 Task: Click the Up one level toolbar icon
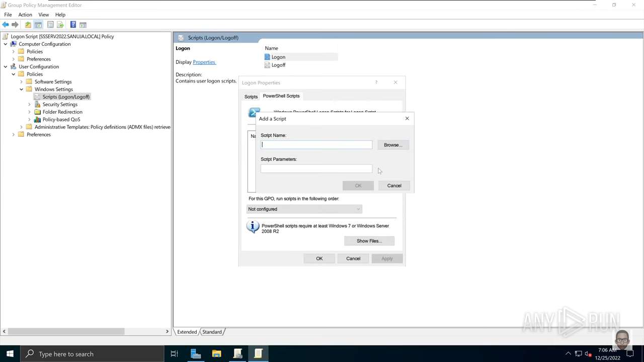click(x=28, y=25)
